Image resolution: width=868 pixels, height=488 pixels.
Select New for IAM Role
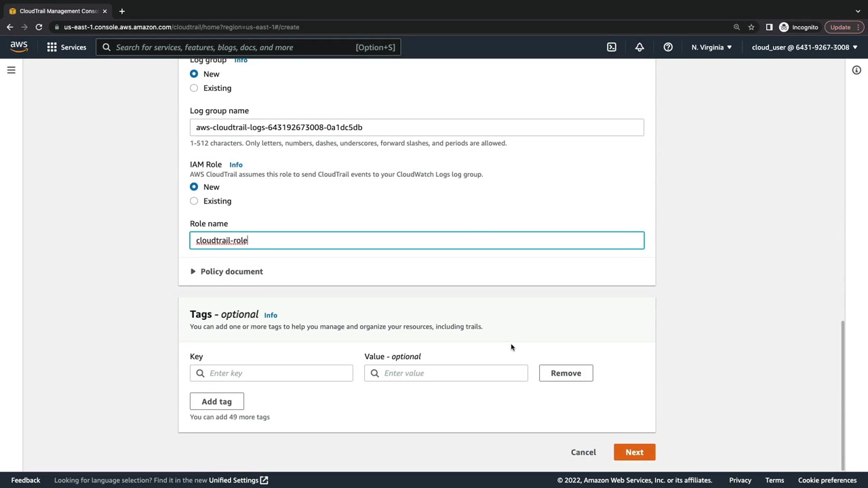coord(194,187)
